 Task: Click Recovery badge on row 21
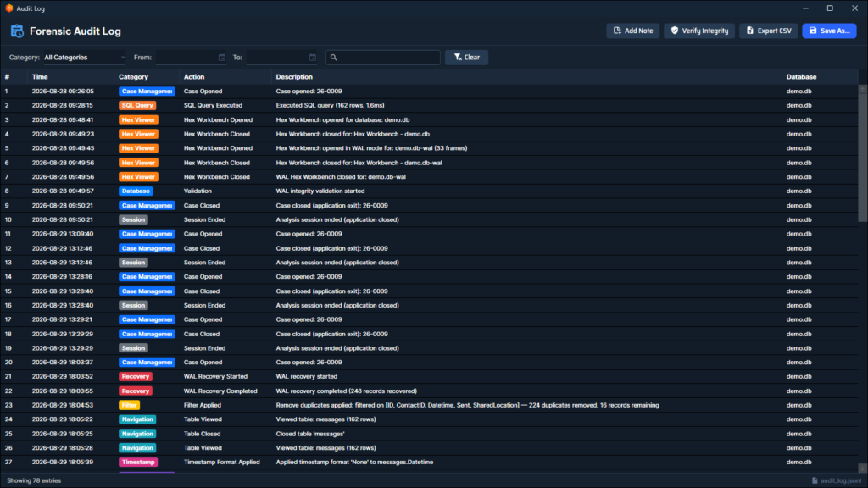135,376
